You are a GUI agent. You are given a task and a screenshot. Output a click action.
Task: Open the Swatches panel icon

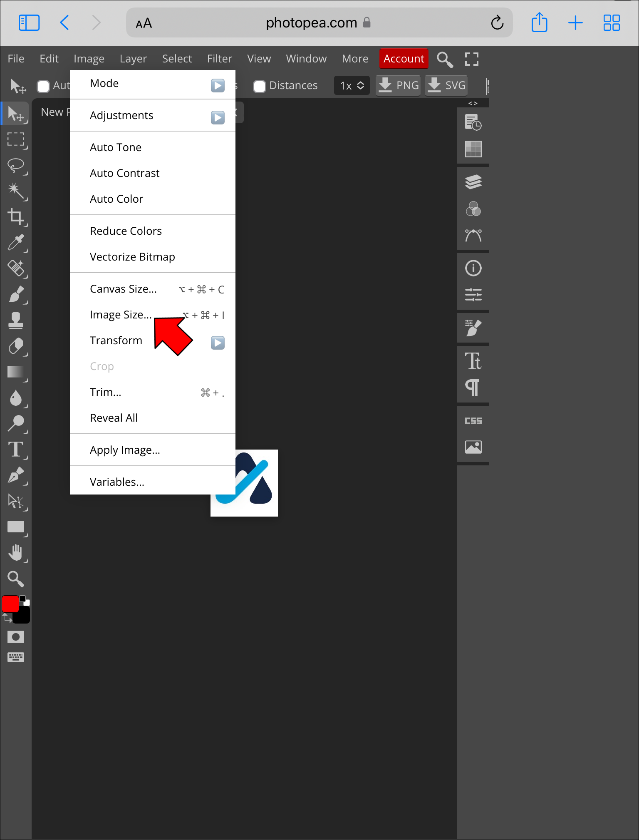(473, 149)
